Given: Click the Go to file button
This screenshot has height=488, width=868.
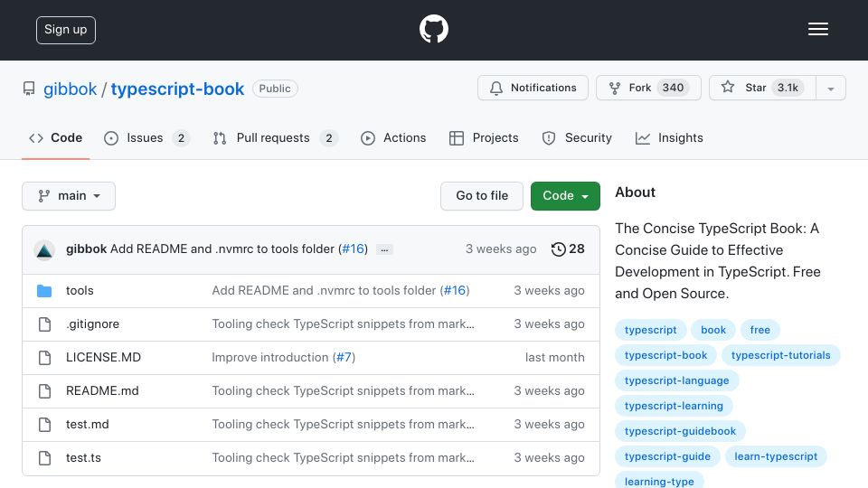Looking at the screenshot, I should (x=482, y=196).
